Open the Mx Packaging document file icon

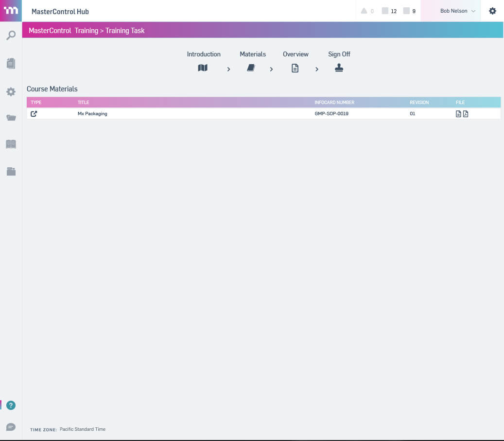458,114
